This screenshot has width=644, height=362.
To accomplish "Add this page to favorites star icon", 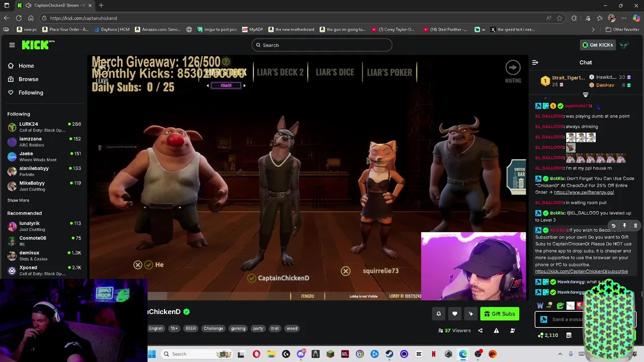I will 559,18.
